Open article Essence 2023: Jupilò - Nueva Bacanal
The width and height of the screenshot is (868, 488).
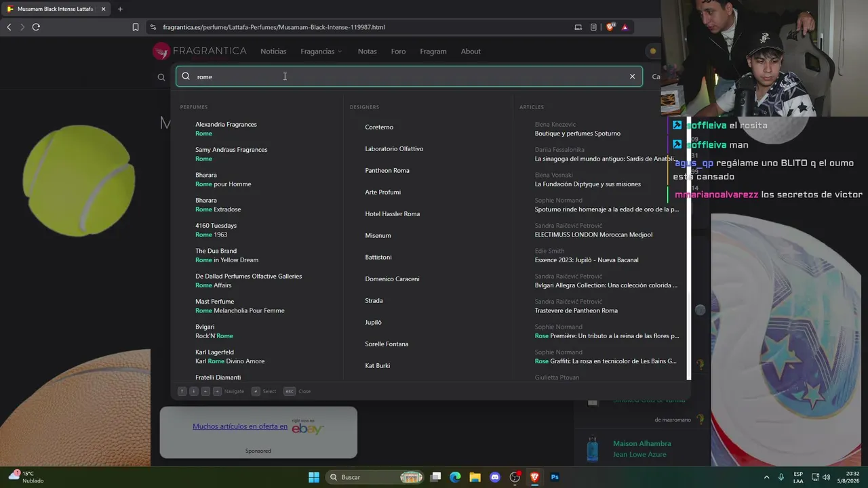(x=586, y=260)
